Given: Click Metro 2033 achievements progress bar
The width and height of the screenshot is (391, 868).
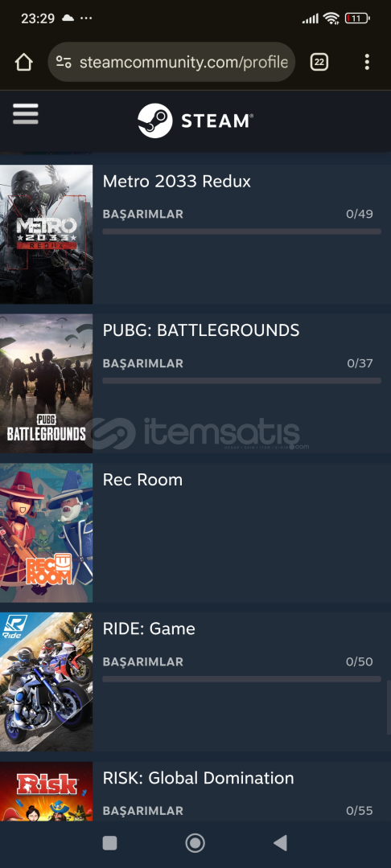Looking at the screenshot, I should pos(241,231).
